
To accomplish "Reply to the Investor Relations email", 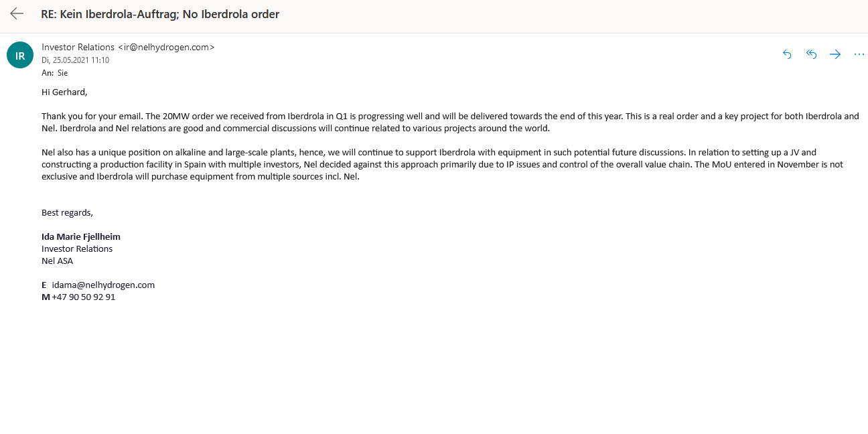I will pyautogui.click(x=787, y=54).
